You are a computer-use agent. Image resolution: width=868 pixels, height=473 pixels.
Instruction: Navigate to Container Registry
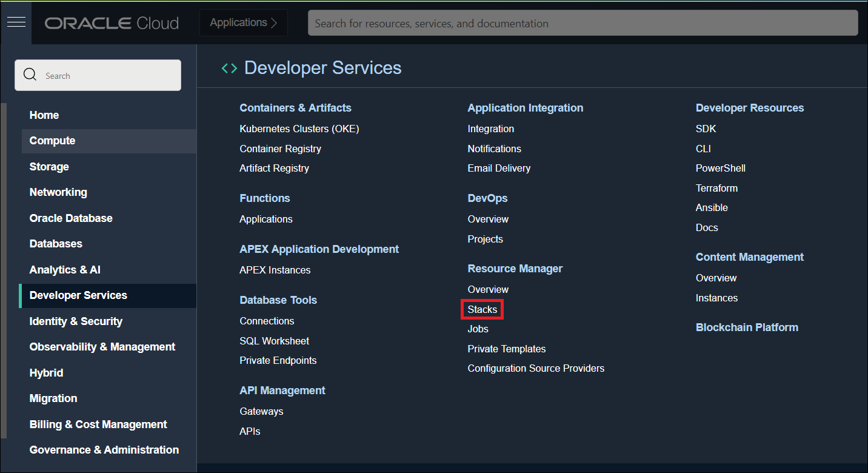(x=280, y=149)
